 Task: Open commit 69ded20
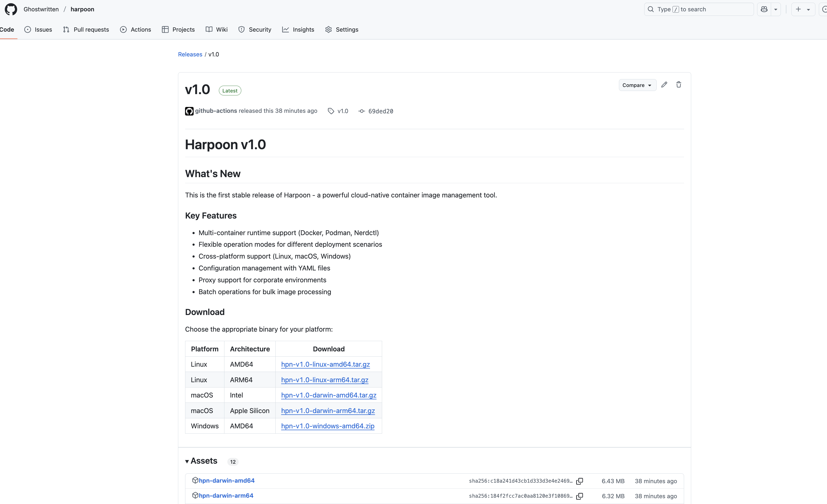pos(381,111)
